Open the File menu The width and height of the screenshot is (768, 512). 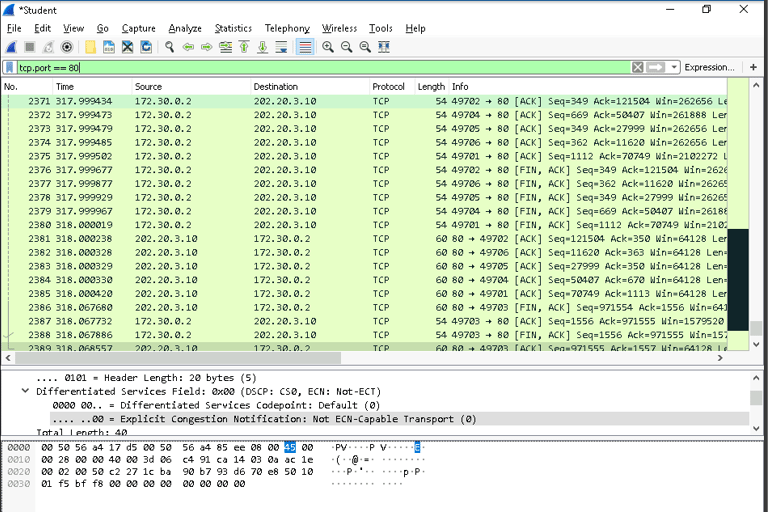(14, 28)
